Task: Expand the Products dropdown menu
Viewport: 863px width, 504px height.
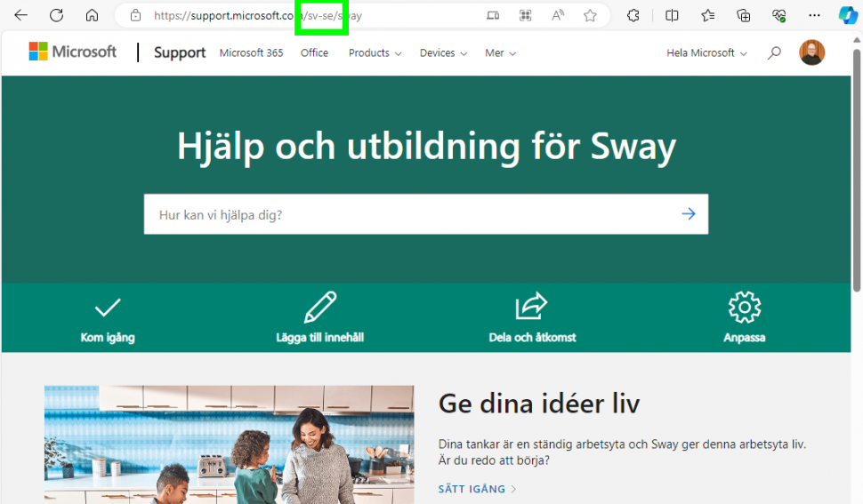Action: pyautogui.click(x=375, y=53)
